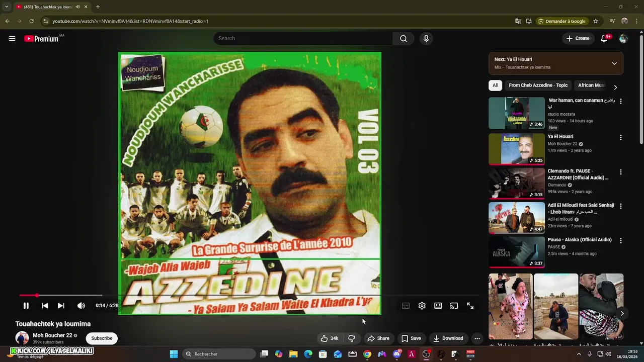Open File Explorer from the taskbar
The width and height of the screenshot is (644, 362).
click(293, 354)
